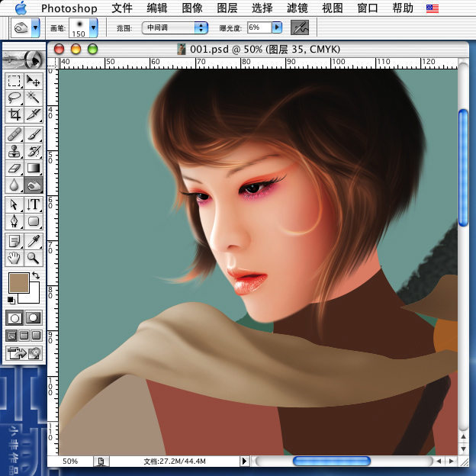The width and height of the screenshot is (476, 476).
Task: Choose the Crop tool
Action: (14, 114)
